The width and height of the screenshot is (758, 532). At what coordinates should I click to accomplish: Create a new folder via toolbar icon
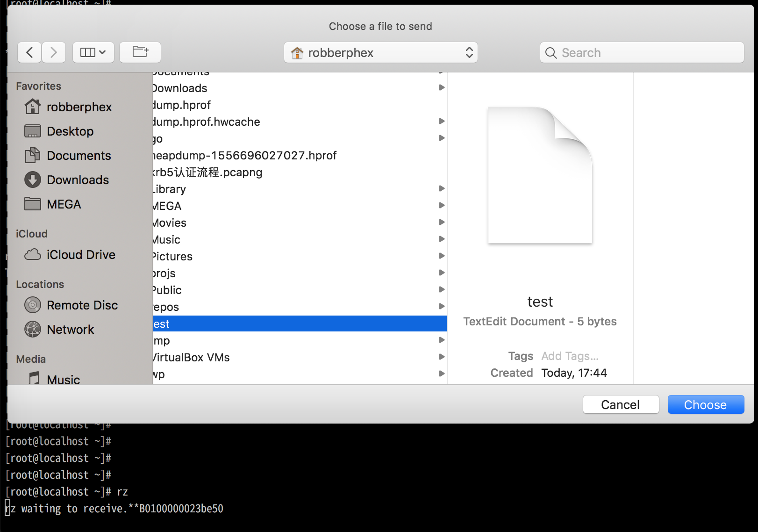click(140, 52)
